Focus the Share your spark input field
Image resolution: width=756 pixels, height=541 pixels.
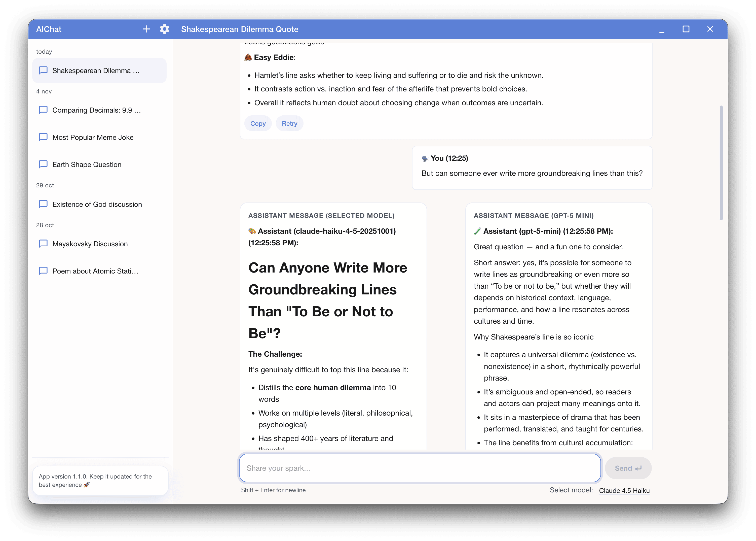pyautogui.click(x=420, y=468)
